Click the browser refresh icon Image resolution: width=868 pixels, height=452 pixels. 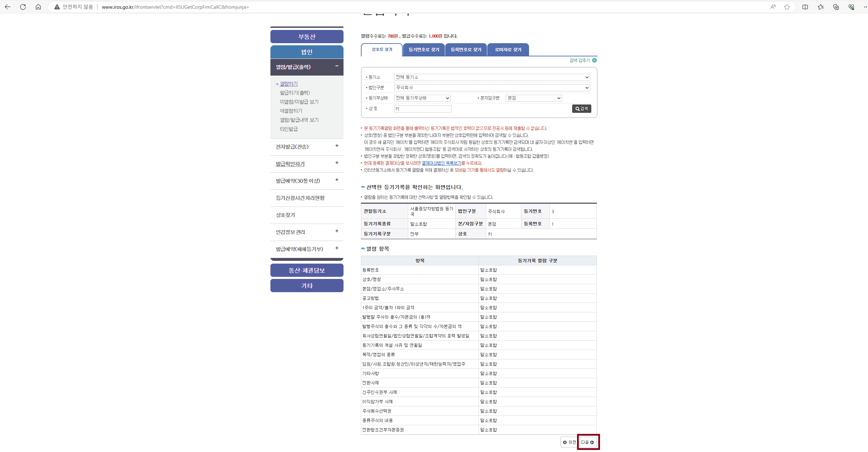pyautogui.click(x=23, y=7)
